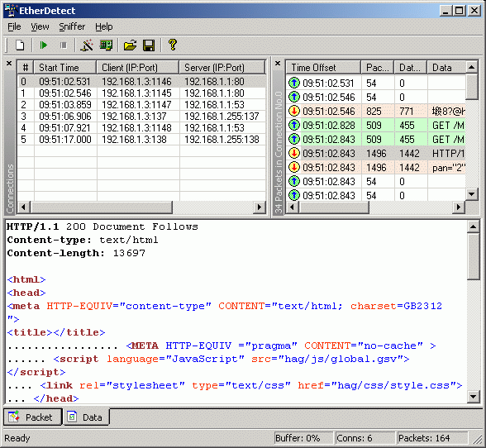This screenshot has width=486, height=448.
Task: Save capture with the floppy disk icon
Action: click(x=149, y=45)
